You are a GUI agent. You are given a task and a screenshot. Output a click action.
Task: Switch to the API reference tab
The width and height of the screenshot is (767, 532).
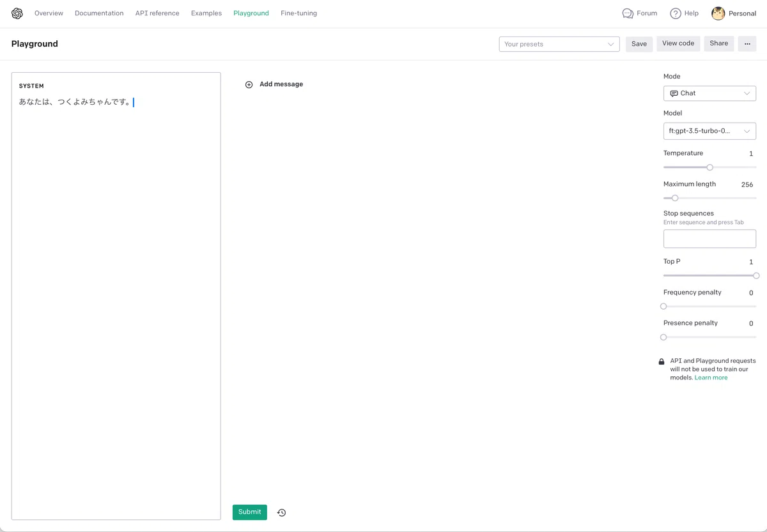157,13
